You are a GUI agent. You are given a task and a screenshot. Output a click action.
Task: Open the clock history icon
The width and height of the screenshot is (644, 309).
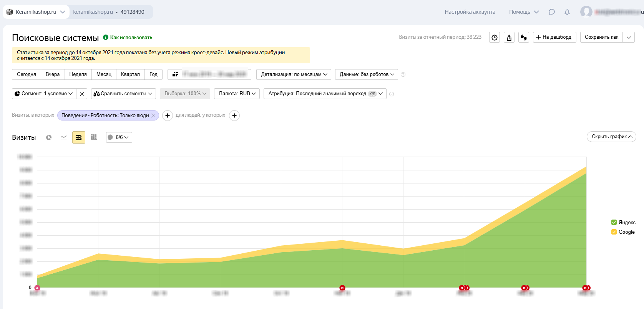coord(495,37)
